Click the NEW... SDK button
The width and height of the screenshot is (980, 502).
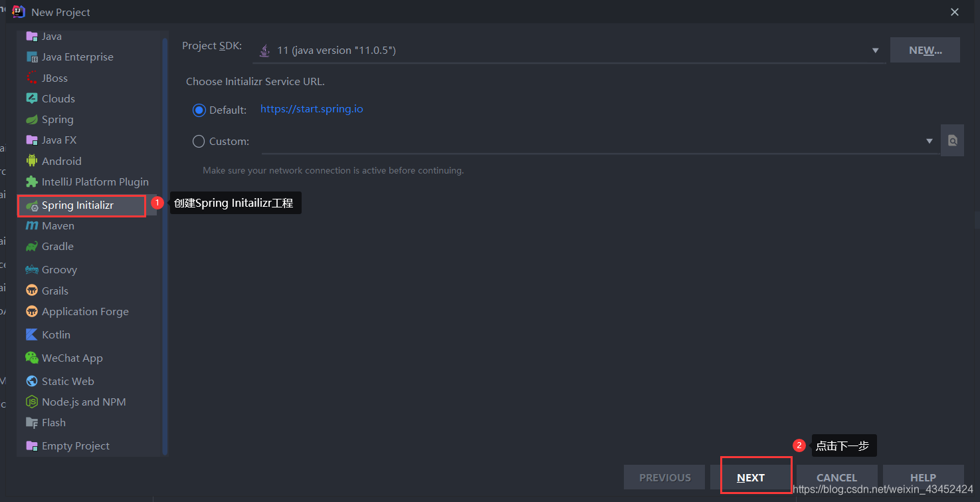(x=925, y=51)
